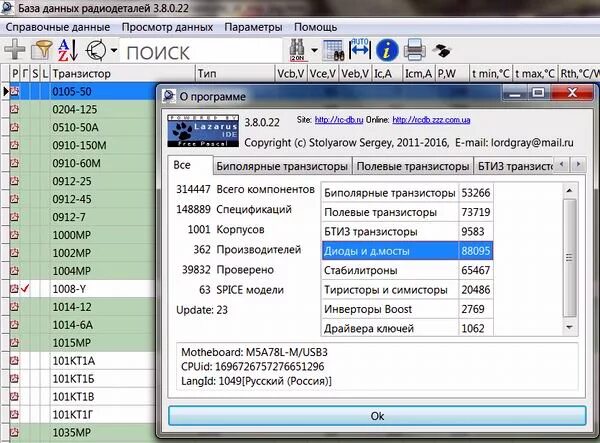Screen dimensions: 600x443
Task: Click scrollbar down arrow in component list
Action: pos(569,327)
